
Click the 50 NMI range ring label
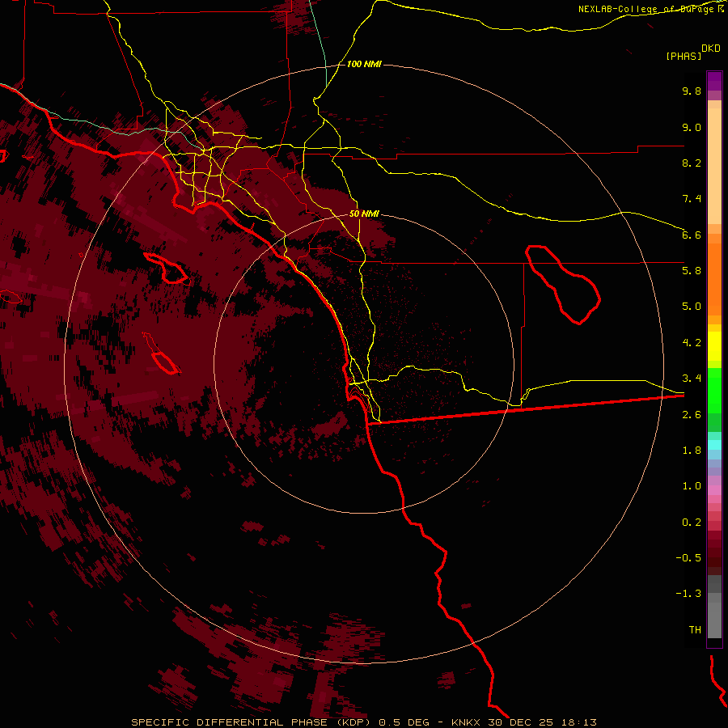(364, 214)
